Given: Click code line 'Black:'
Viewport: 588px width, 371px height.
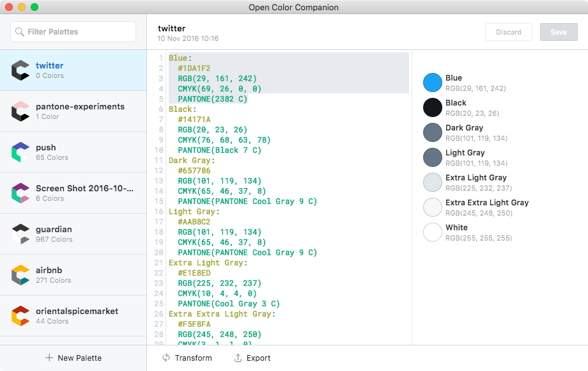Looking at the screenshot, I should coord(183,109).
